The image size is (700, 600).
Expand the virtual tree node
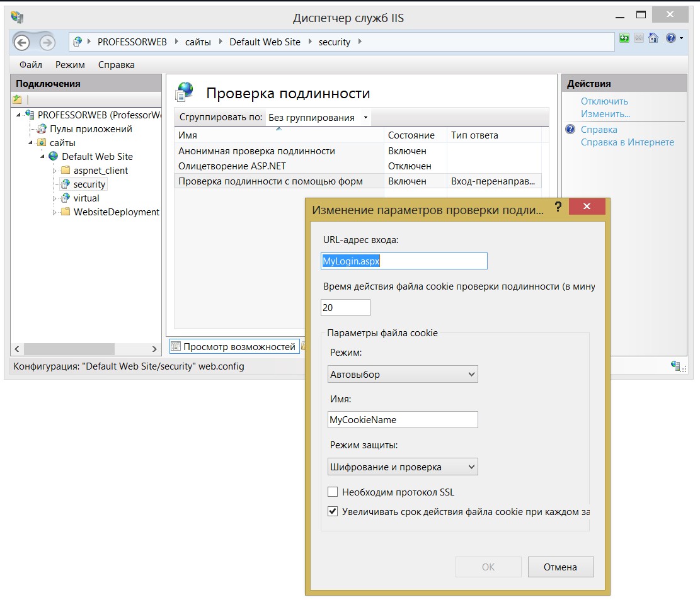54,198
